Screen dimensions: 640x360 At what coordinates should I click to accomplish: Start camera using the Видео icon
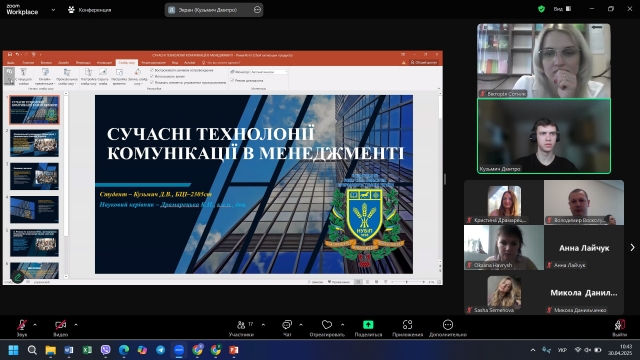pos(60,328)
